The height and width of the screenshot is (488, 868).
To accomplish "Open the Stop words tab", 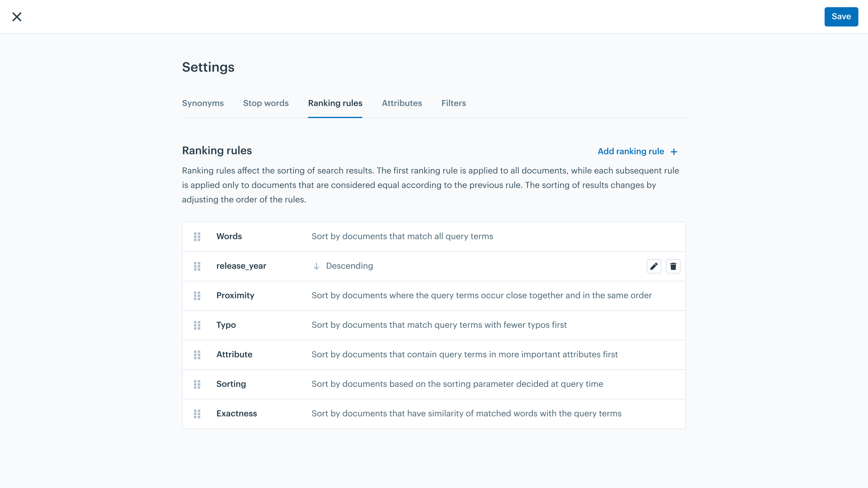I will point(266,103).
